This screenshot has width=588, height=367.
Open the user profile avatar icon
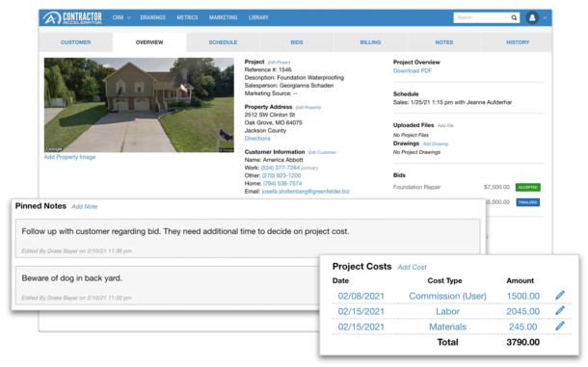coord(532,17)
